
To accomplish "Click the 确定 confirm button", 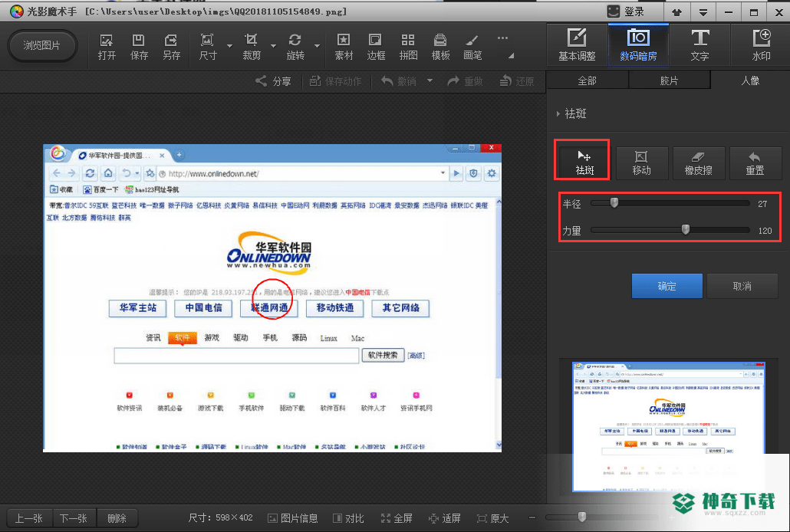I will point(667,286).
